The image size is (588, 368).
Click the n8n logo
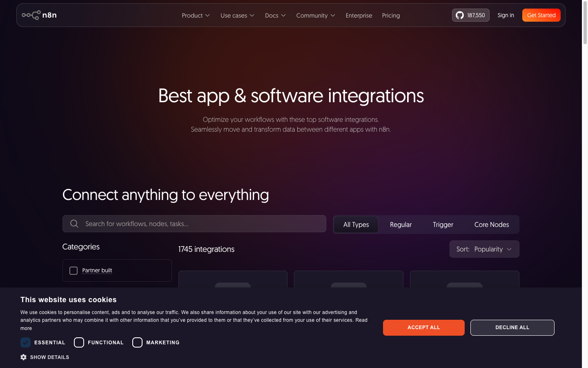[x=39, y=15]
